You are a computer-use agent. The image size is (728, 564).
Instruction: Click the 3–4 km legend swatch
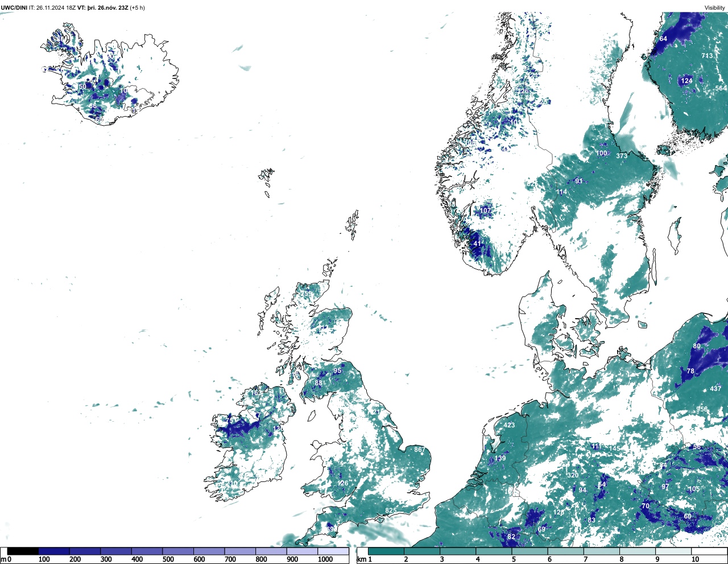(458, 551)
